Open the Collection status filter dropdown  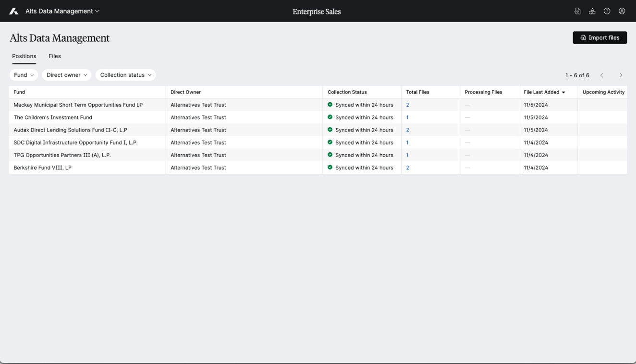[x=125, y=75]
